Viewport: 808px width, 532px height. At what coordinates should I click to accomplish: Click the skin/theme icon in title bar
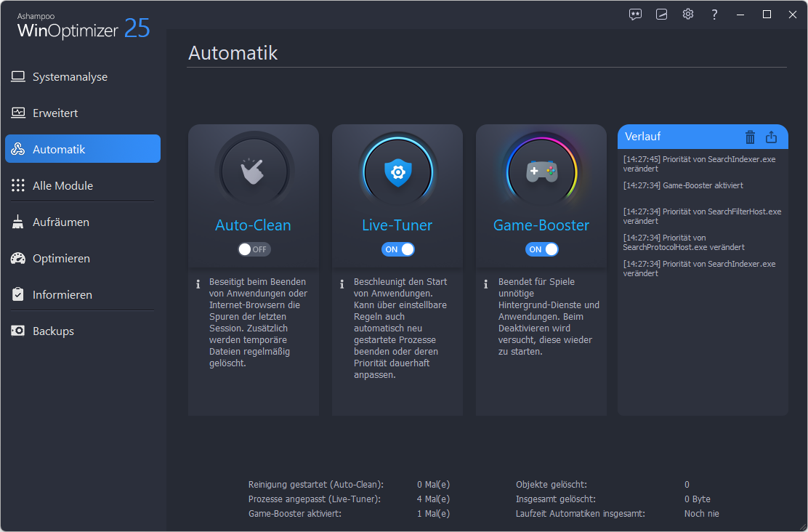pos(661,15)
